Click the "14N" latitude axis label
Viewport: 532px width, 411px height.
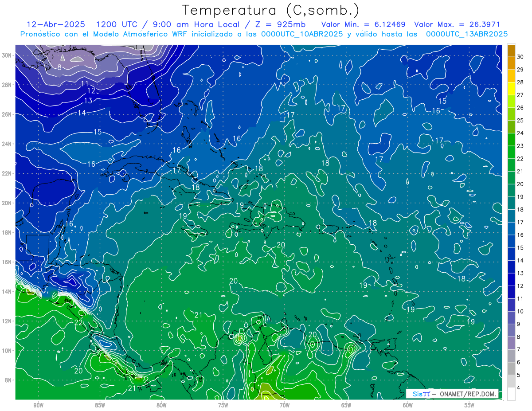(7, 292)
